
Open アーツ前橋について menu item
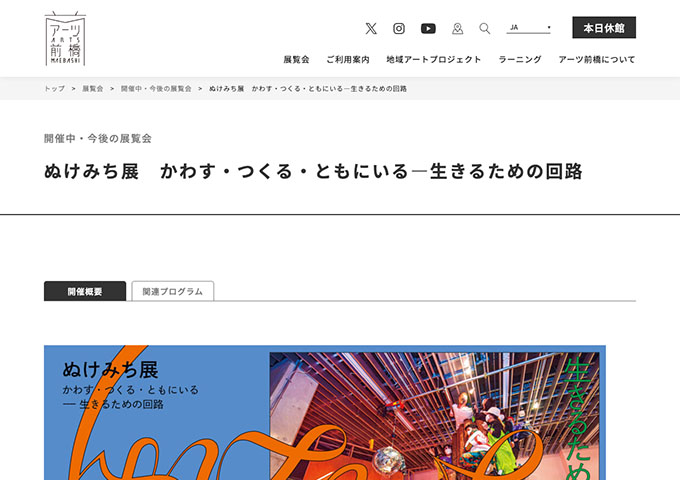(597, 59)
